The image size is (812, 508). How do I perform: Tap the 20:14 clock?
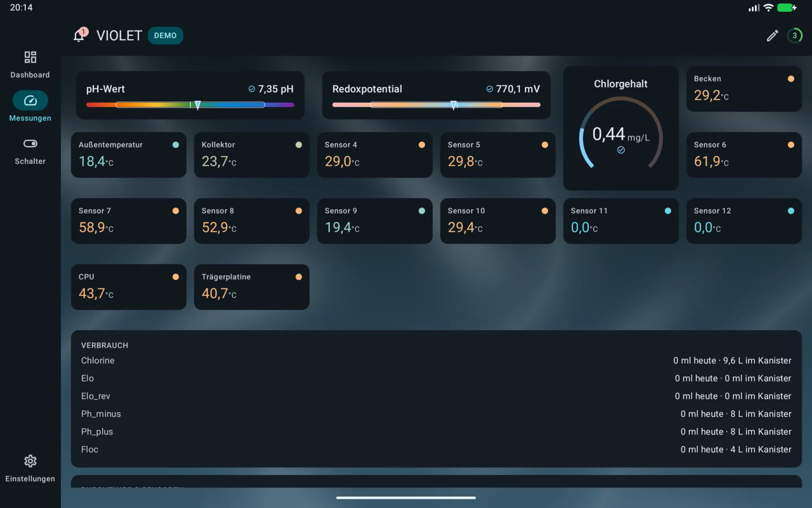click(x=21, y=8)
